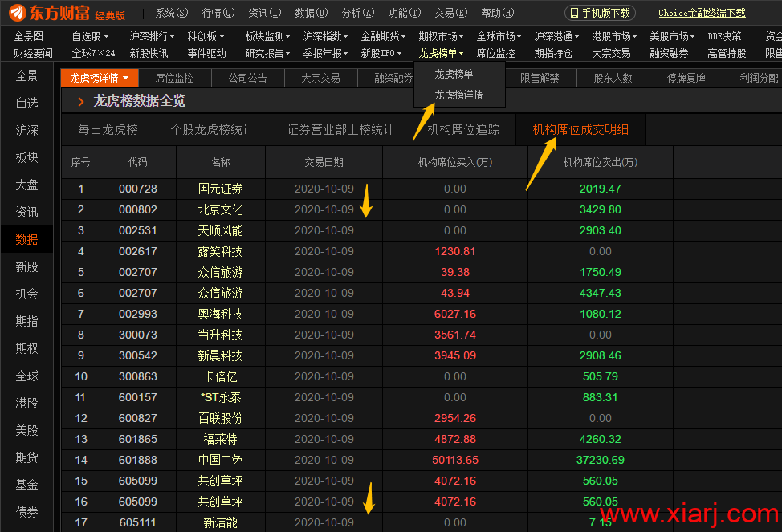Go to 沪深 in the left sidebar

tap(27, 131)
